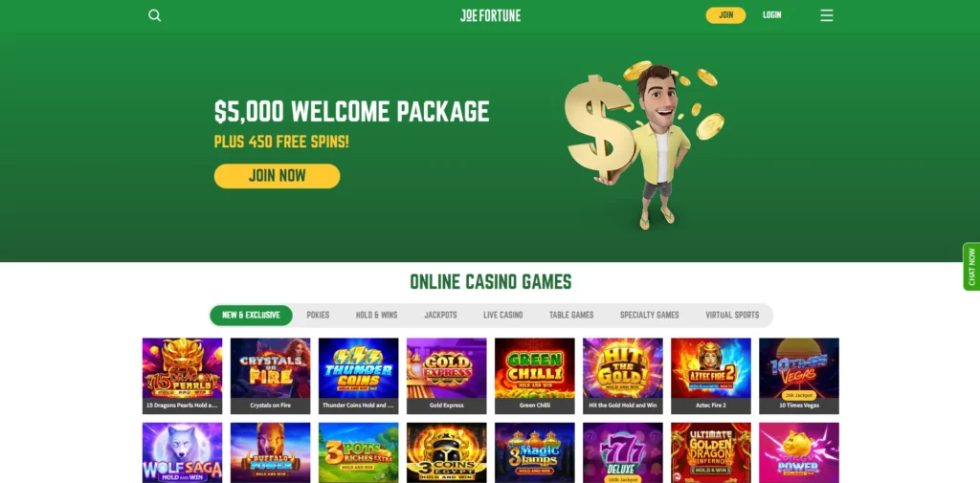
Task: Select the 10 Times Vegas game
Action: coord(799,376)
